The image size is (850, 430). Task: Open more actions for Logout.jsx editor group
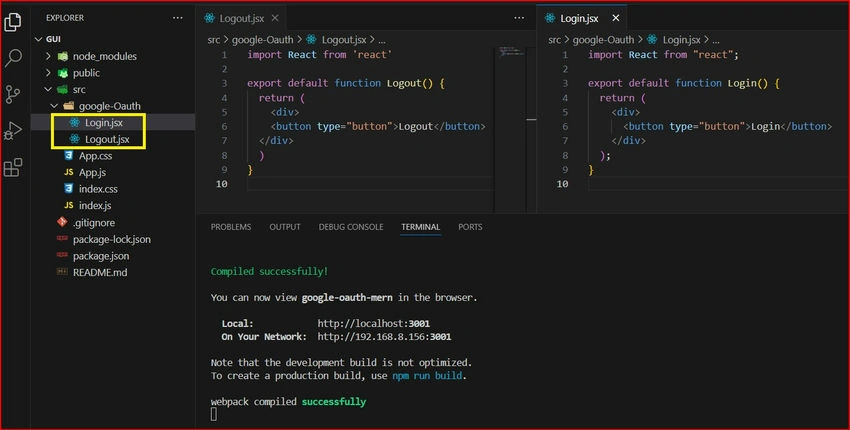[519, 18]
